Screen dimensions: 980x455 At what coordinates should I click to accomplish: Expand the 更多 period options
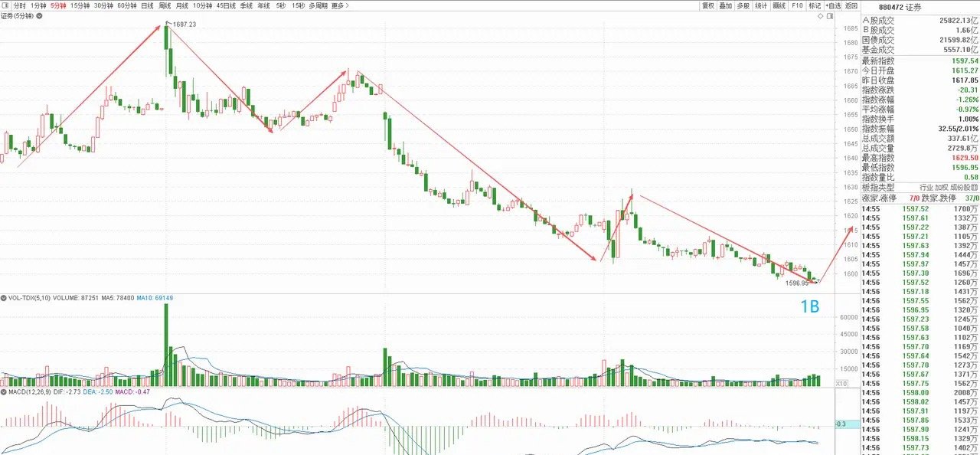click(x=340, y=5)
